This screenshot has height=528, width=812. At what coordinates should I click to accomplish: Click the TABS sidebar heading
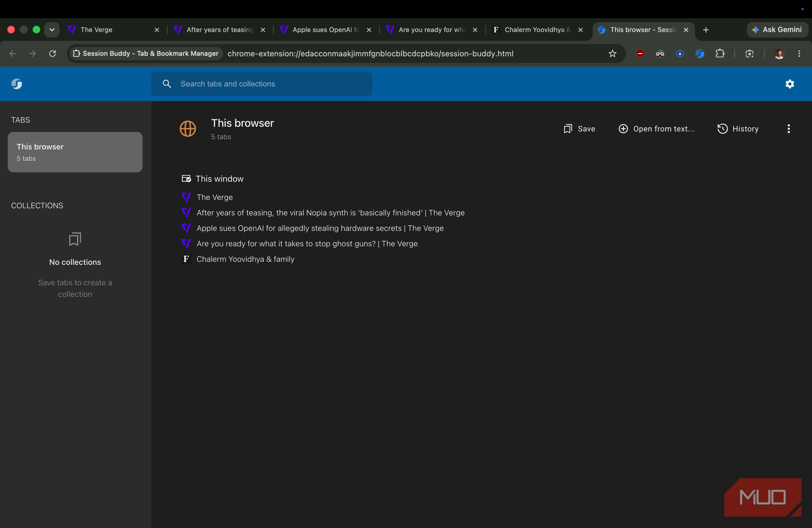[20, 120]
